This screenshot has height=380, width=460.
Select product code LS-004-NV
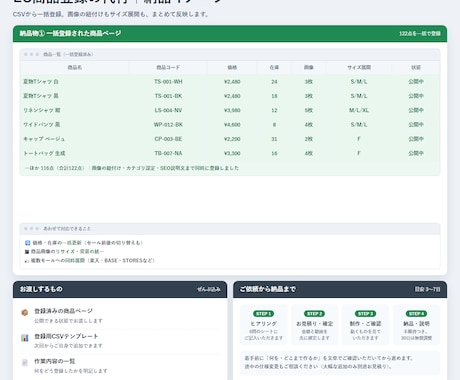tap(168, 110)
